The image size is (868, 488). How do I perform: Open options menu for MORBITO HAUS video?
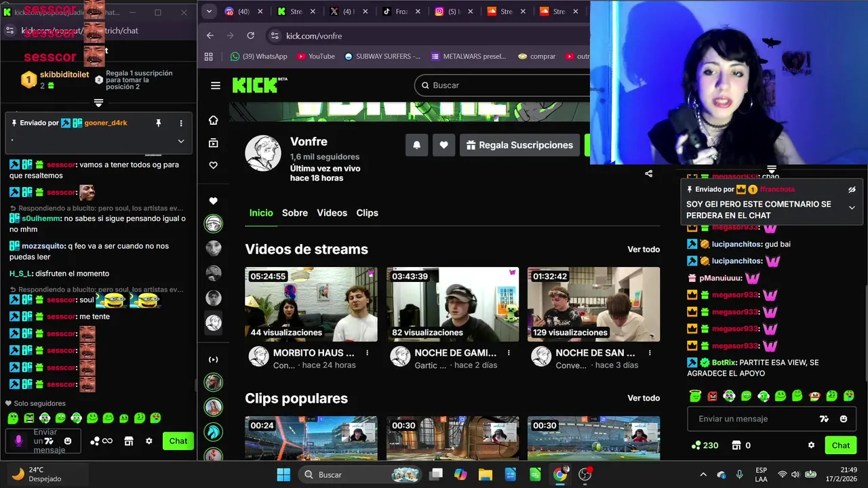point(368,353)
